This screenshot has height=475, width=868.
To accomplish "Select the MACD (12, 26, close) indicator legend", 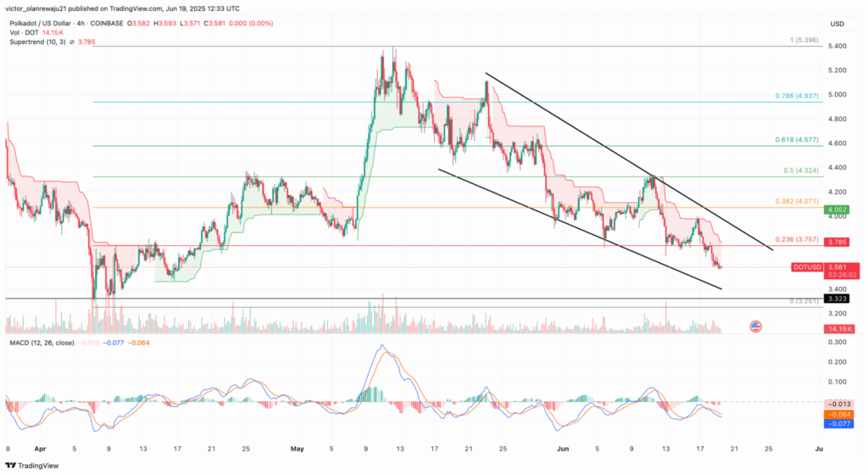I will pos(42,343).
